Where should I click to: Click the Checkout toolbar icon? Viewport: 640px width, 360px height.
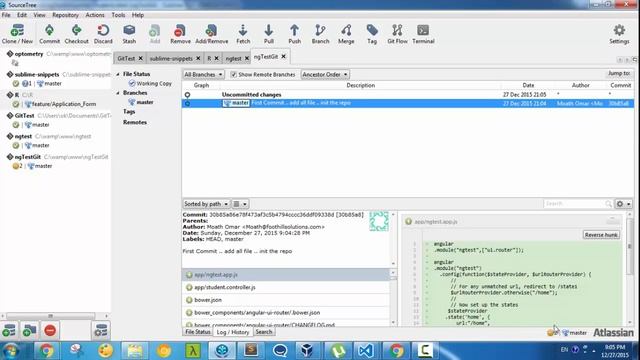pos(76,34)
